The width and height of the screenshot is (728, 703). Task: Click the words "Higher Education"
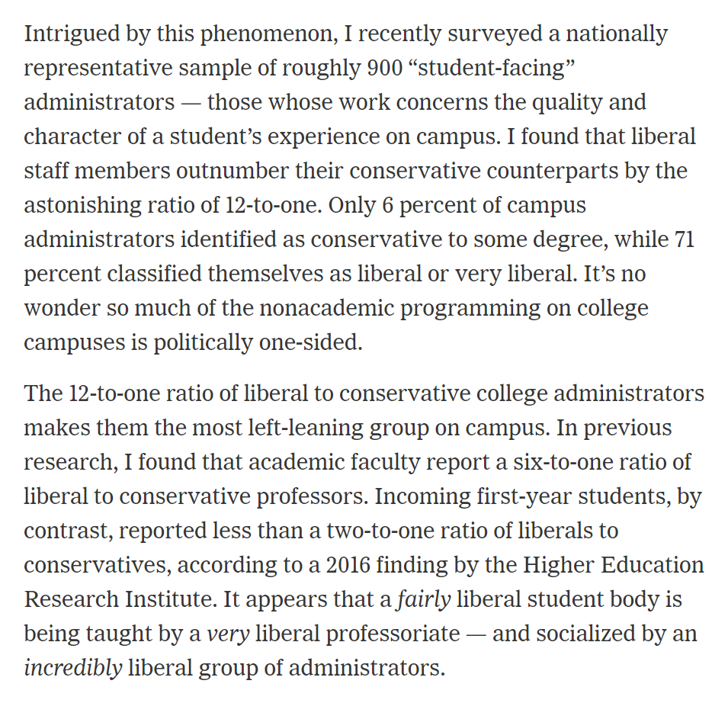coord(614,566)
